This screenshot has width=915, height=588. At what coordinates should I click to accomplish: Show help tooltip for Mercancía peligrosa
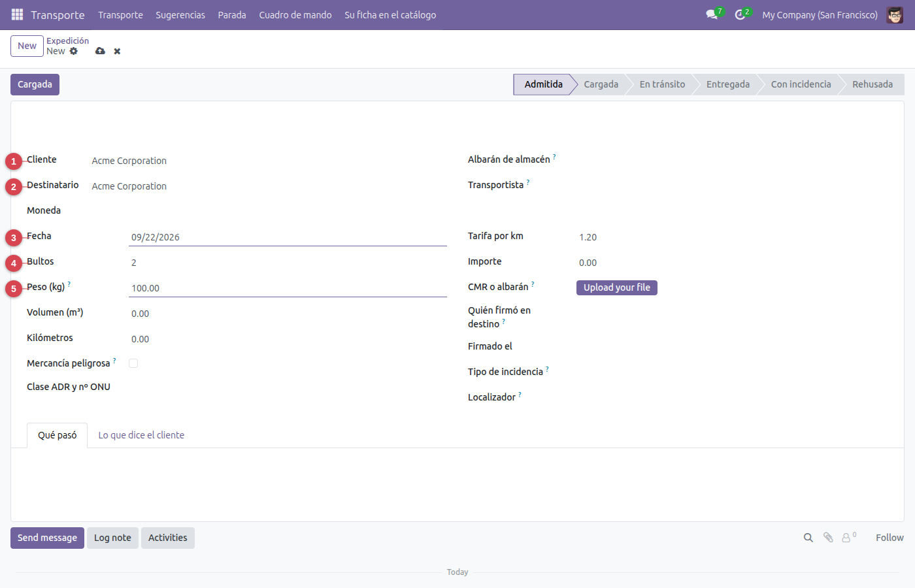pos(114,361)
